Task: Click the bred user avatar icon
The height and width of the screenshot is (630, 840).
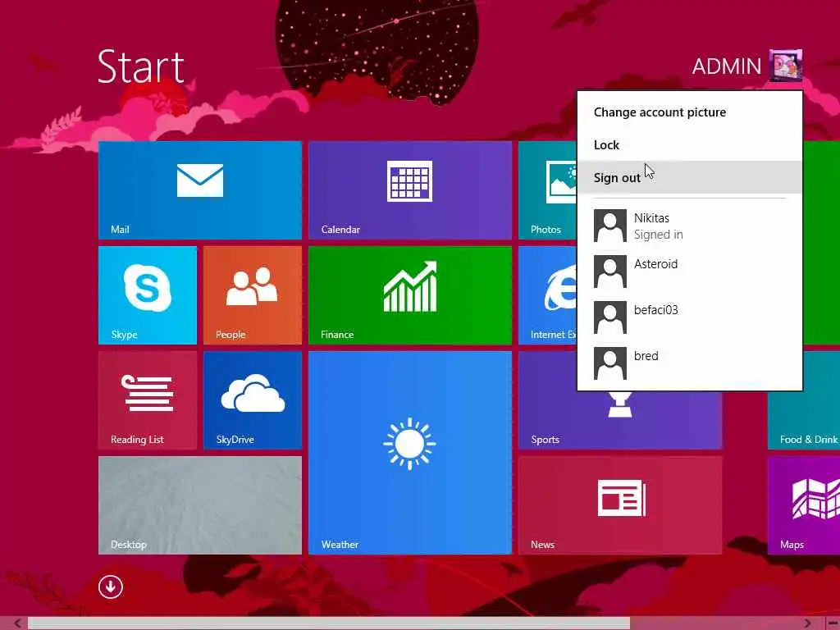Action: click(x=610, y=363)
